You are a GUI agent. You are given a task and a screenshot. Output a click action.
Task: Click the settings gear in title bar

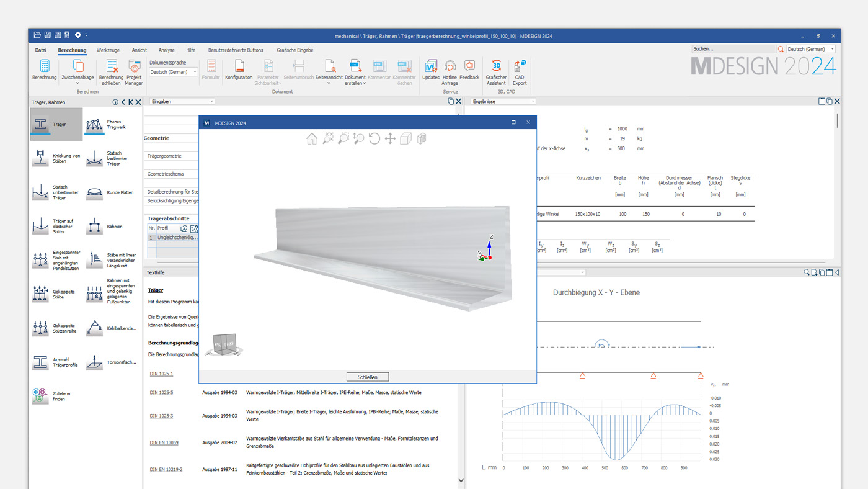pos(77,35)
